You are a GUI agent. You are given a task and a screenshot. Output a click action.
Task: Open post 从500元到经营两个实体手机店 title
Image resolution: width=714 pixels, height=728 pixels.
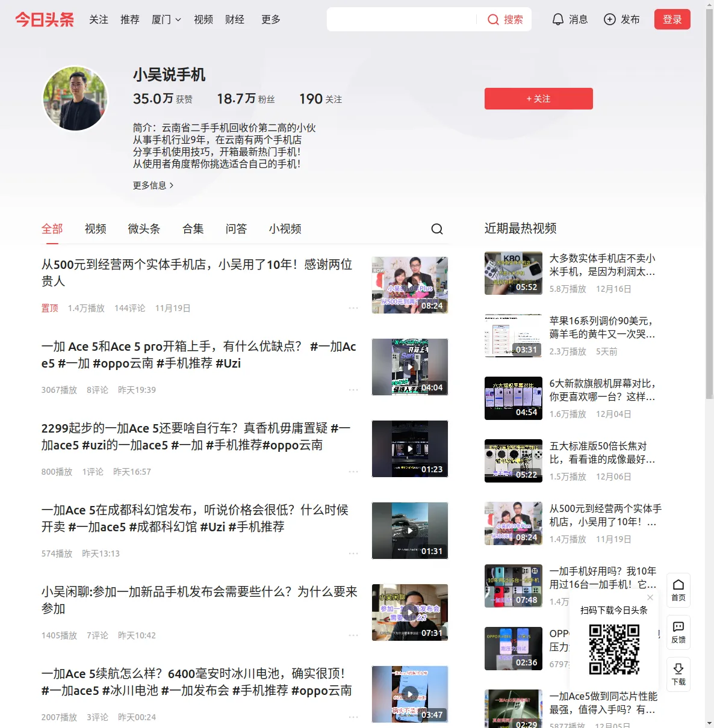197,273
